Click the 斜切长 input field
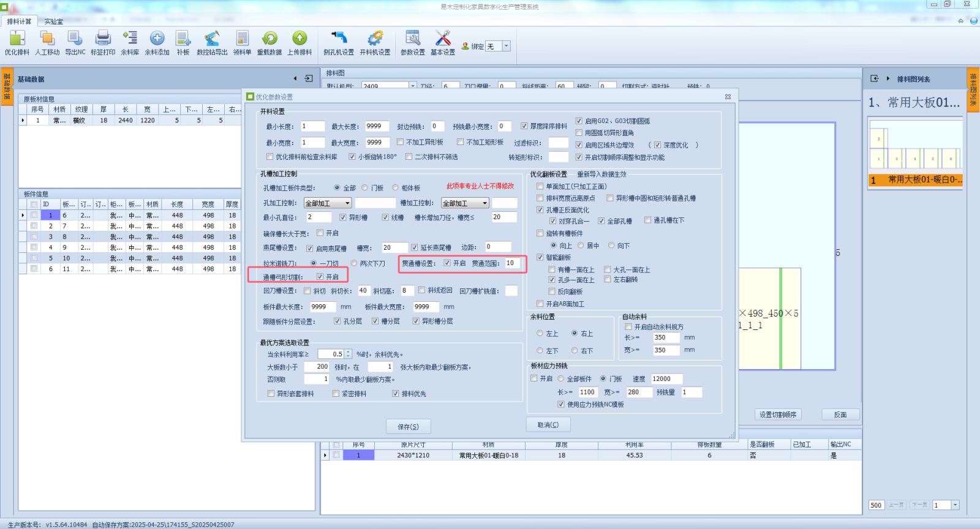Viewport: 980px width, 529px height. coord(364,291)
